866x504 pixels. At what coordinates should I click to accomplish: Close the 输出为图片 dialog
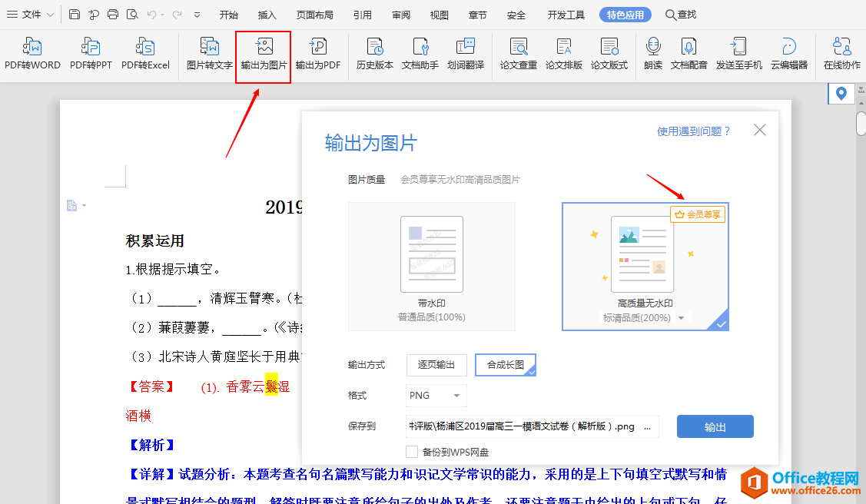pyautogui.click(x=760, y=130)
